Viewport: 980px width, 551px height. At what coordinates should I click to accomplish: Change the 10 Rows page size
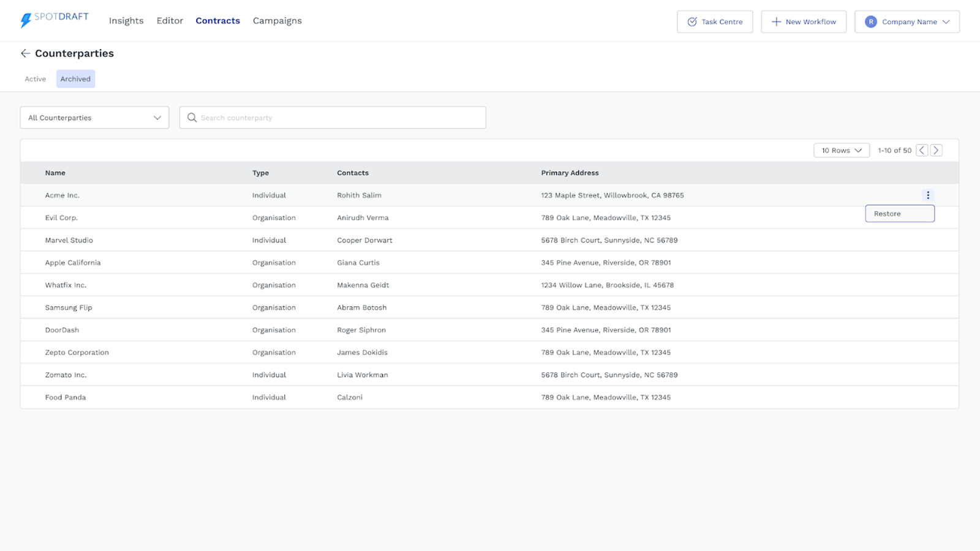pos(842,150)
